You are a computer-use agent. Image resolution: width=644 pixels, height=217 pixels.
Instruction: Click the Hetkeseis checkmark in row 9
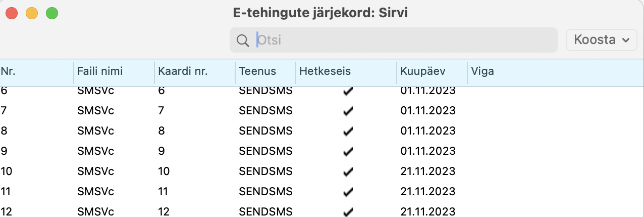pos(347,151)
